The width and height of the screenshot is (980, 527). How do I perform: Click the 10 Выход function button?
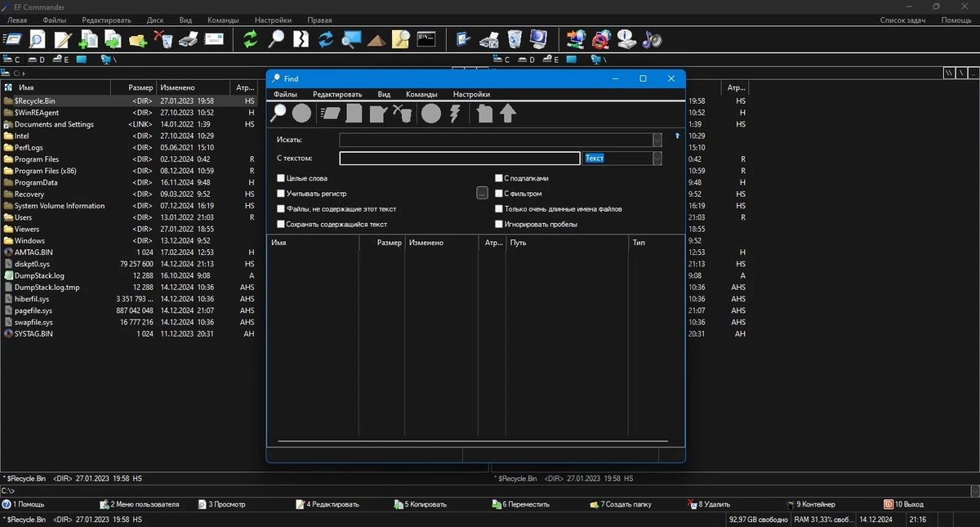(x=904, y=505)
